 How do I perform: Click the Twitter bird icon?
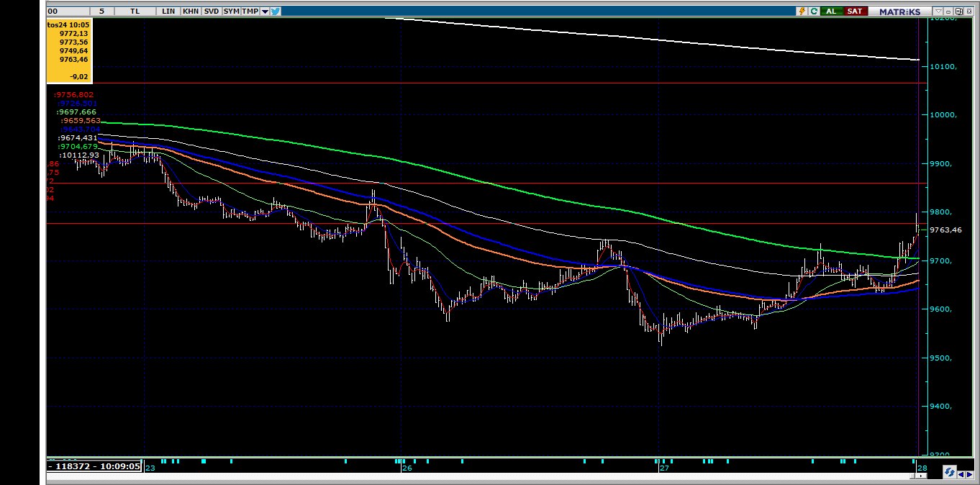click(276, 11)
